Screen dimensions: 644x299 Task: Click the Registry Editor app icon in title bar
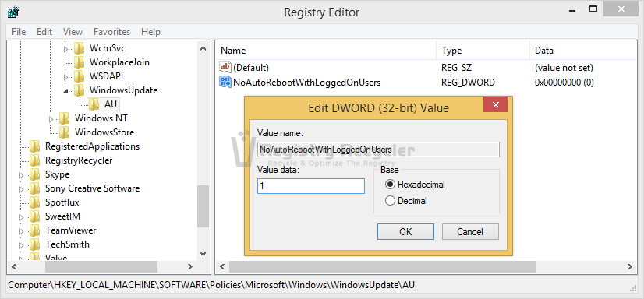click(x=13, y=12)
